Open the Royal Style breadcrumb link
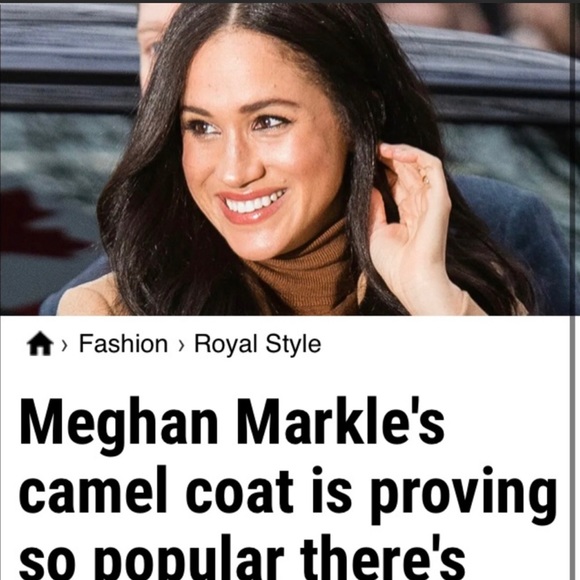The height and width of the screenshot is (580, 580). click(257, 344)
